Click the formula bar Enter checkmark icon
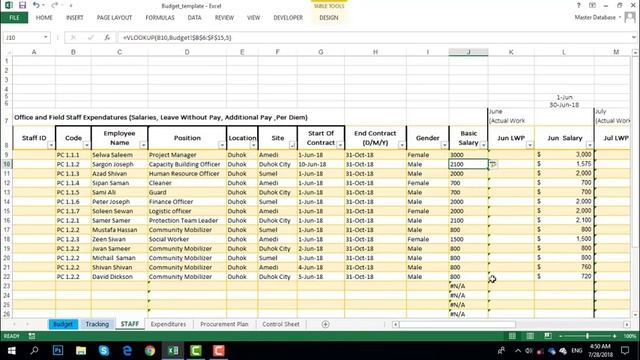Screen dimensions: 640x360 pos(90,38)
